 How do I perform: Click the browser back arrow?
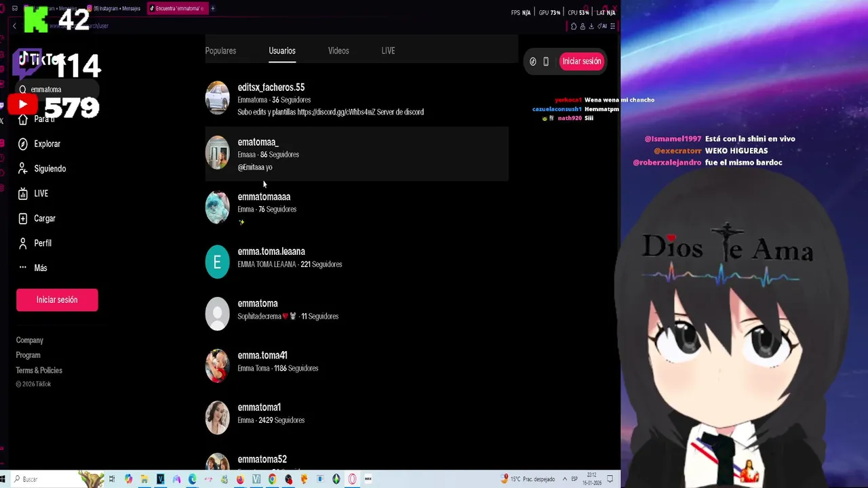pos(14,26)
